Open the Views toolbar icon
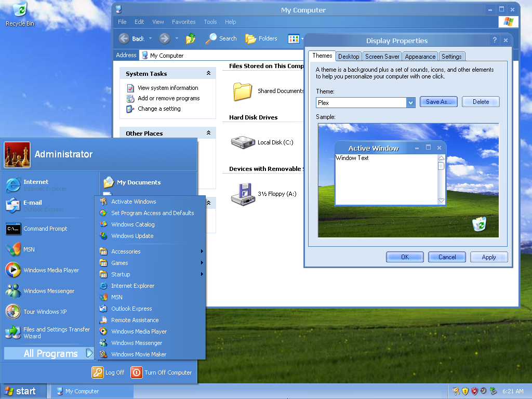Image resolution: width=532 pixels, height=399 pixels. tap(294, 38)
